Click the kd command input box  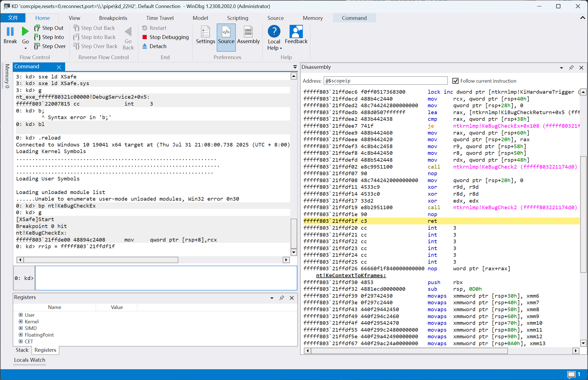click(x=166, y=278)
